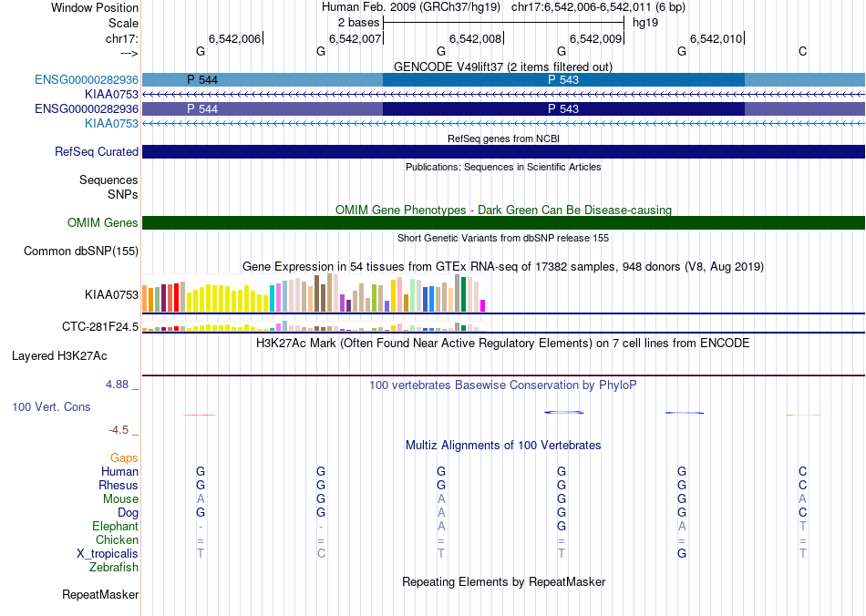Click the Rhesus species label
The height and width of the screenshot is (616, 866).
119,485
